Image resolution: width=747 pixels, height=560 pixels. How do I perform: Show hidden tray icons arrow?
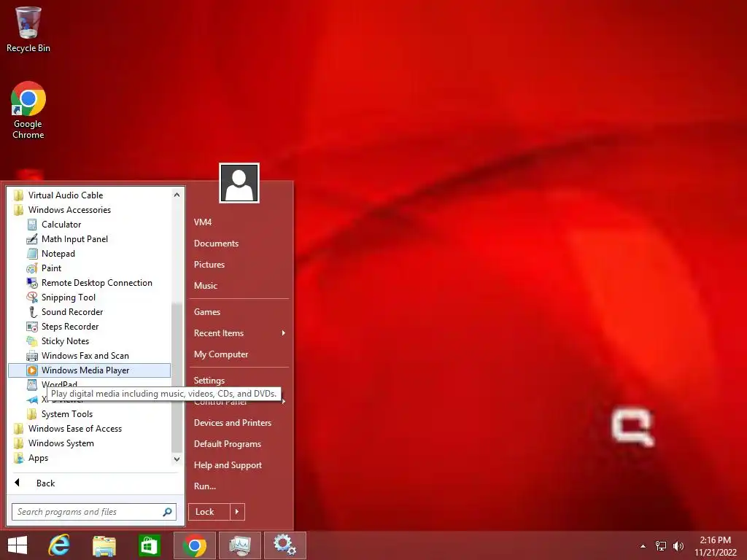[643, 546]
